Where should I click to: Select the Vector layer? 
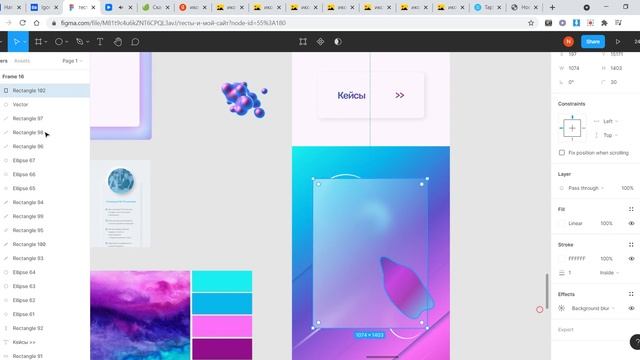coord(45,104)
